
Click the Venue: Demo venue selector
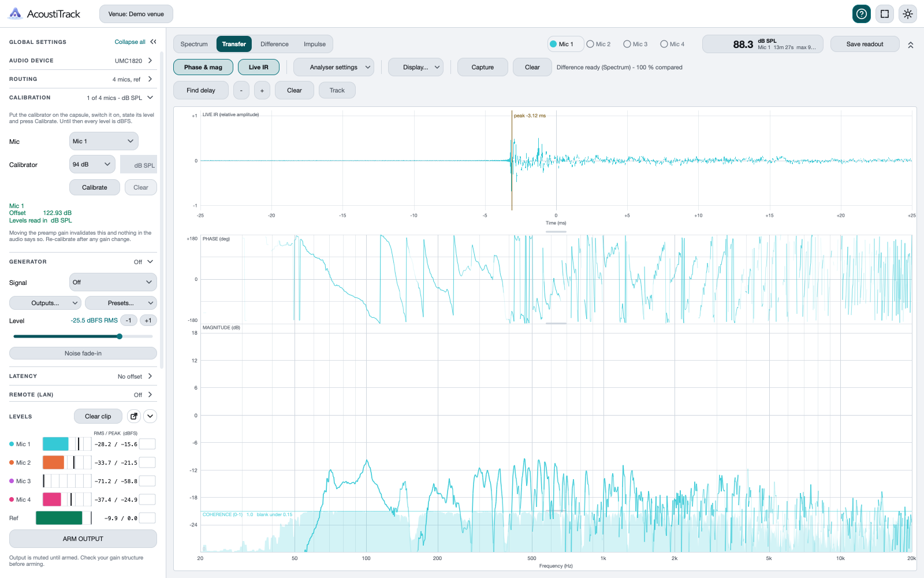tap(136, 14)
